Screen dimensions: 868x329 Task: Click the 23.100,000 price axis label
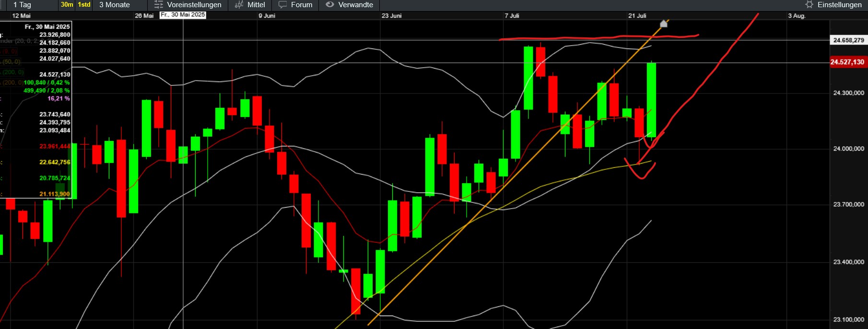click(x=848, y=319)
